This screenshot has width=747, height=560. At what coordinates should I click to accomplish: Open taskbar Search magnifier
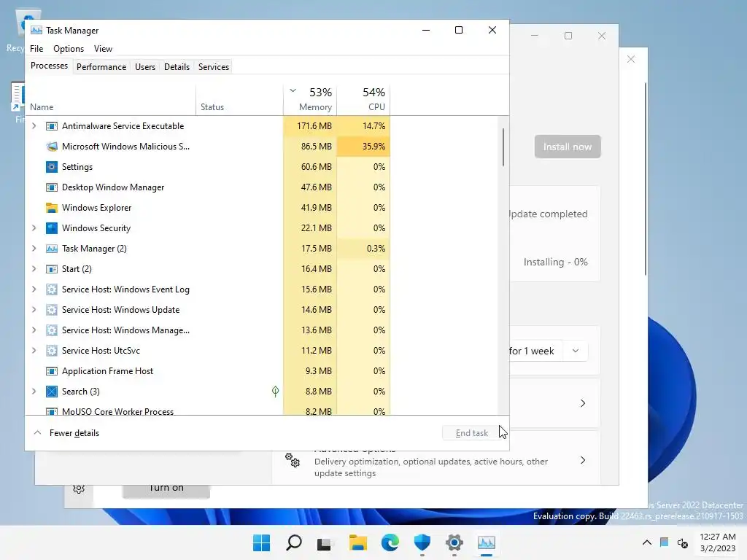pyautogui.click(x=293, y=542)
